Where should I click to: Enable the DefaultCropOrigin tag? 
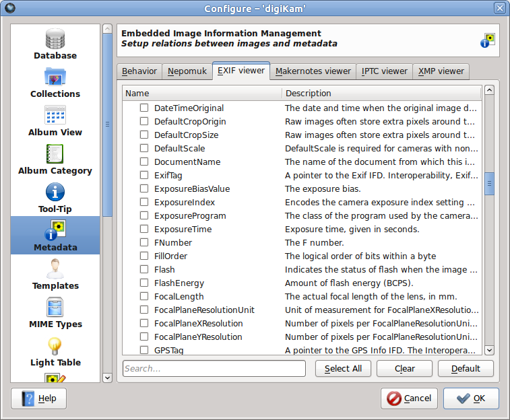click(144, 121)
